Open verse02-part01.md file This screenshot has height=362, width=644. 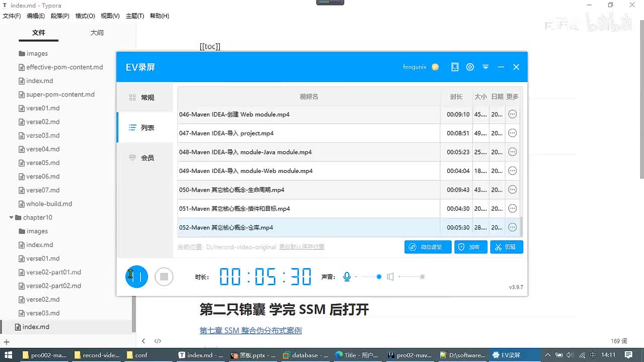(54, 272)
